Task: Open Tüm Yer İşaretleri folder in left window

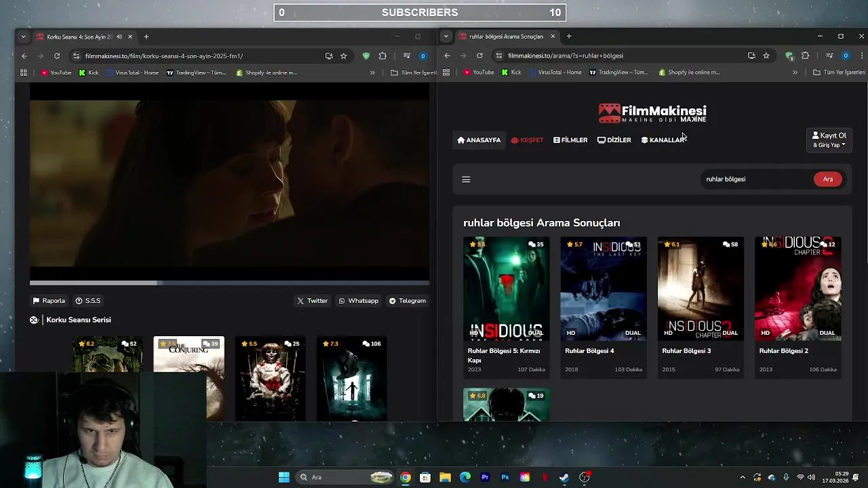Action: 414,73
